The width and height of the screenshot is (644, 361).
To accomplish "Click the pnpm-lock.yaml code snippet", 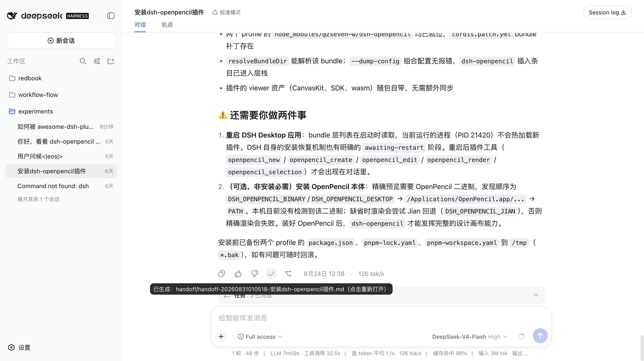I will pyautogui.click(x=390, y=243).
